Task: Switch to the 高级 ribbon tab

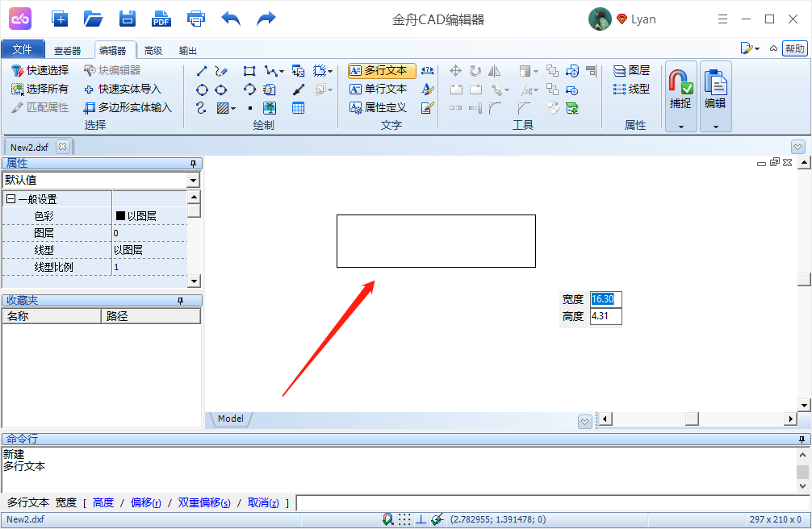Action: [153, 50]
